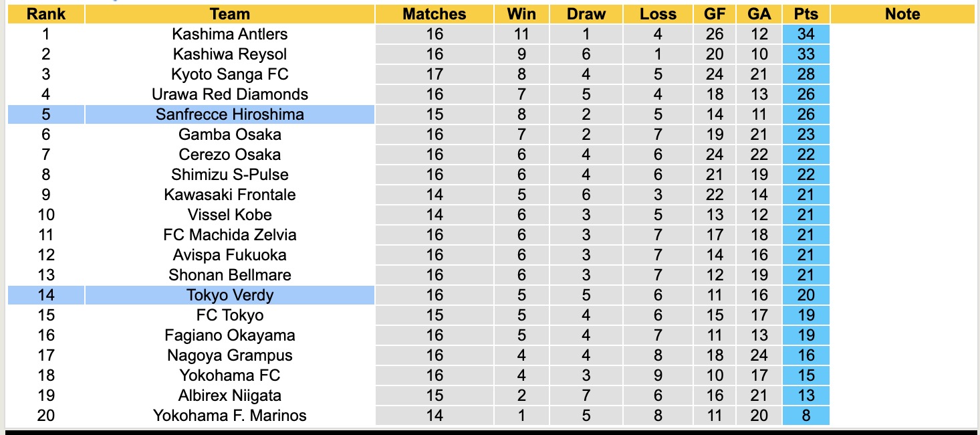
Task: Select the Win column header
Action: pos(521,14)
